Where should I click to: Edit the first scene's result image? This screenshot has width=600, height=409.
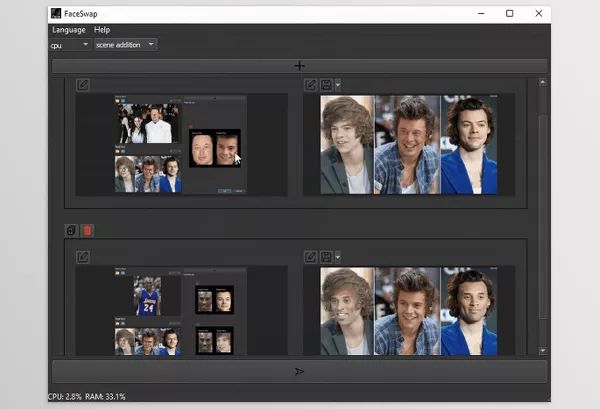pos(310,85)
